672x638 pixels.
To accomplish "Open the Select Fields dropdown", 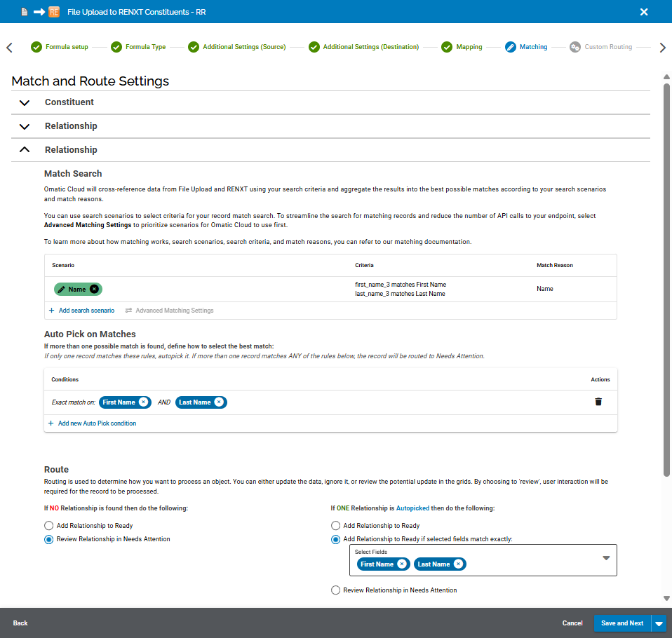I will click(x=606, y=558).
